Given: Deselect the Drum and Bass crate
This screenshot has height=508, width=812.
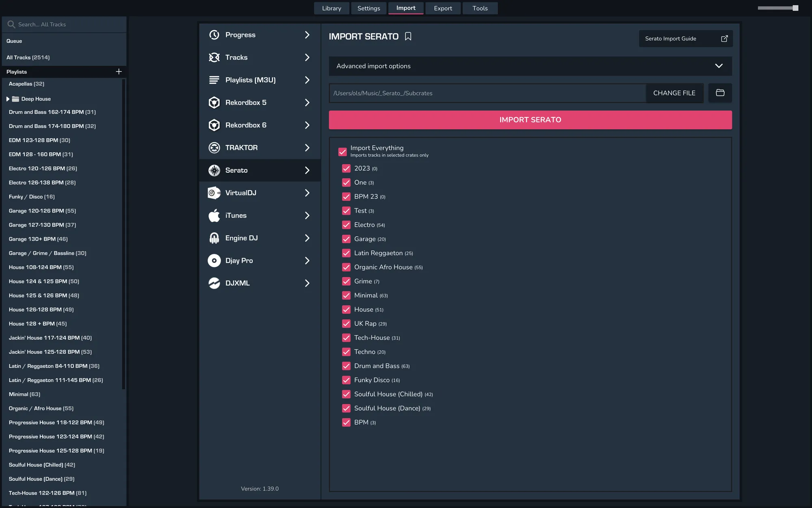Looking at the screenshot, I should [346, 366].
